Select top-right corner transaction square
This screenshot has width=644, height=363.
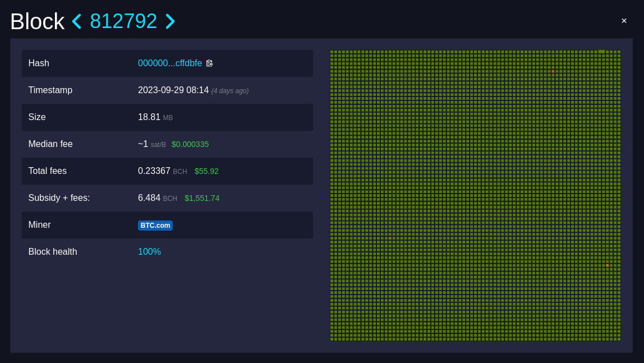coord(619,52)
